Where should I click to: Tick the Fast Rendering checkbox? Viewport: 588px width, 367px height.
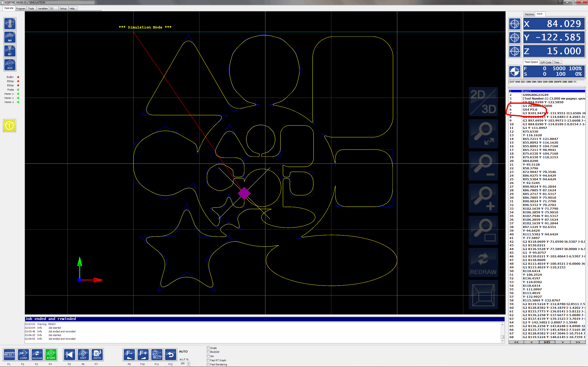208,364
